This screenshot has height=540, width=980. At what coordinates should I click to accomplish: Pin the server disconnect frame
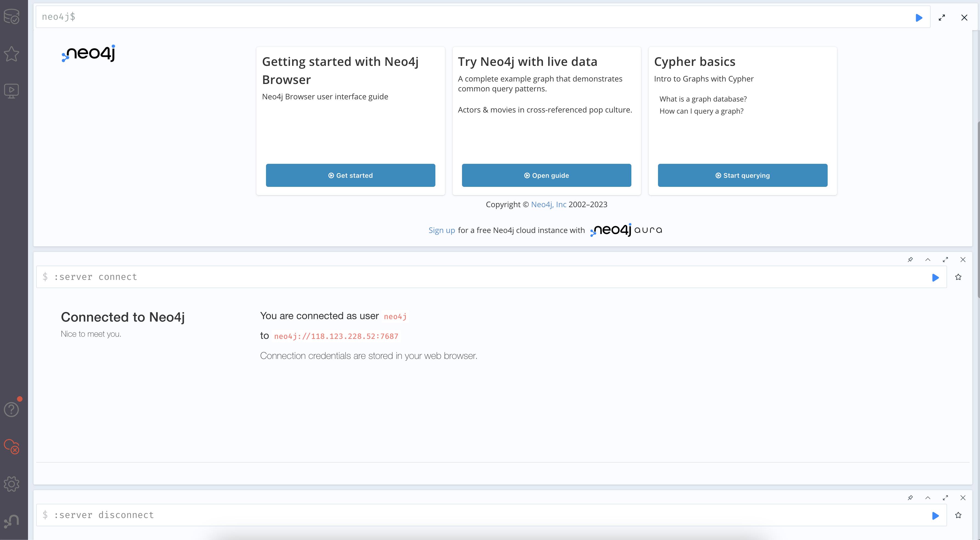[910, 497]
